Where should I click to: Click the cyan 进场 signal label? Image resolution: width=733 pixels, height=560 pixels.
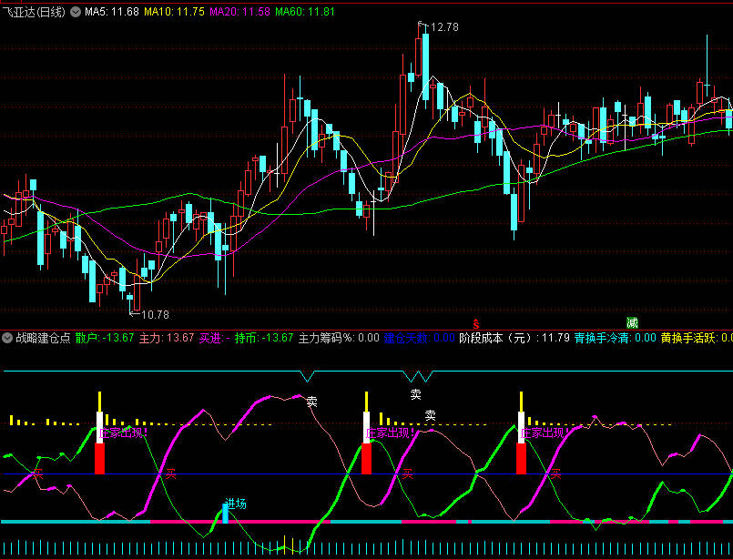point(236,504)
